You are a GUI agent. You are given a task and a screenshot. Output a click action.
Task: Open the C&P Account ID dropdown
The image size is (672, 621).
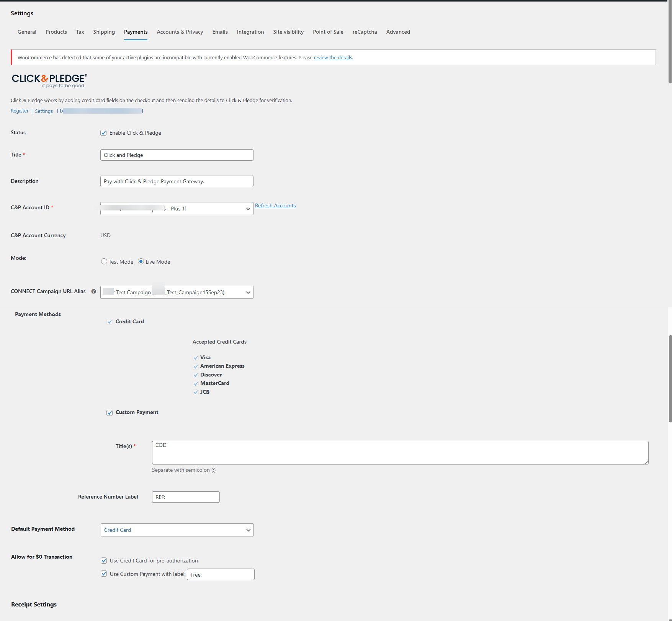(x=177, y=209)
